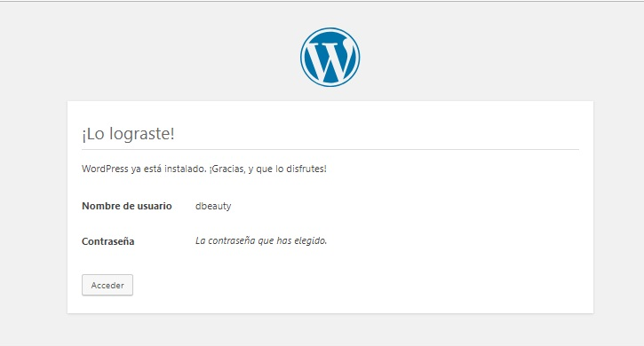This screenshot has height=346, width=644.
Task: Click the 'WordPress ya está instalado' message
Action: click(x=204, y=169)
